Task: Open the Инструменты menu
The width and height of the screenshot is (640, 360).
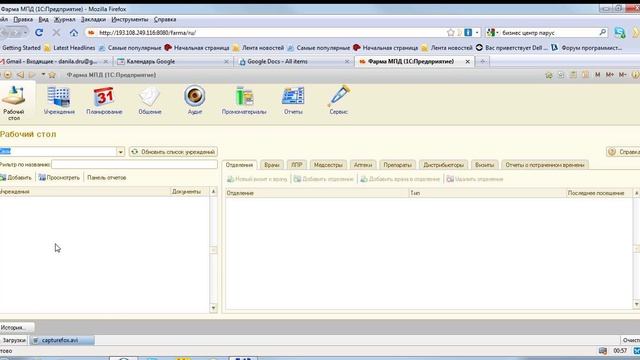Action: tap(130, 19)
